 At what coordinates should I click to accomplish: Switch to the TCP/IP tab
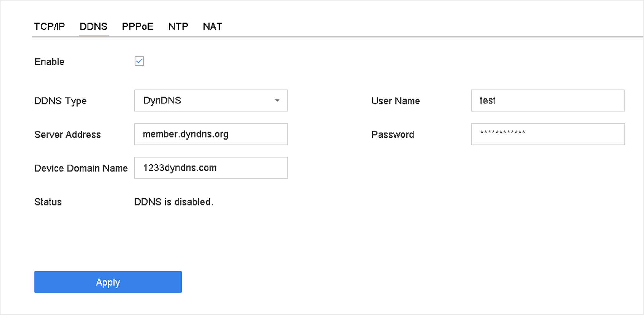[49, 26]
